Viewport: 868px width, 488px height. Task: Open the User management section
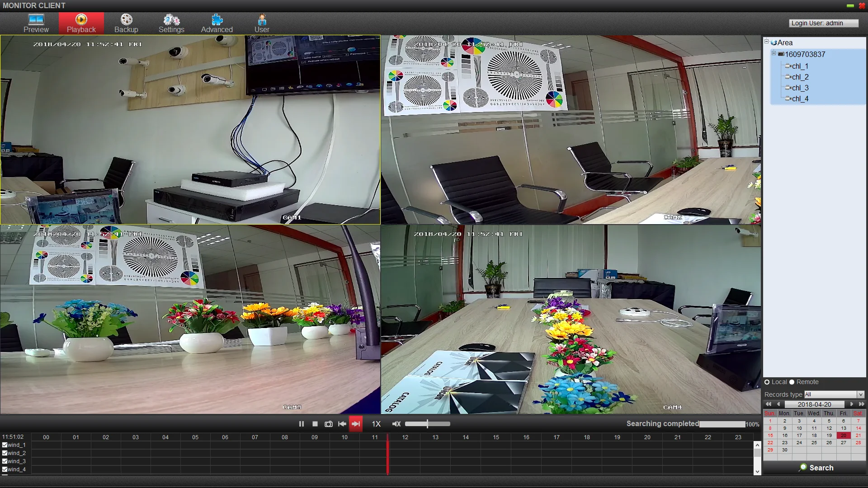click(262, 23)
